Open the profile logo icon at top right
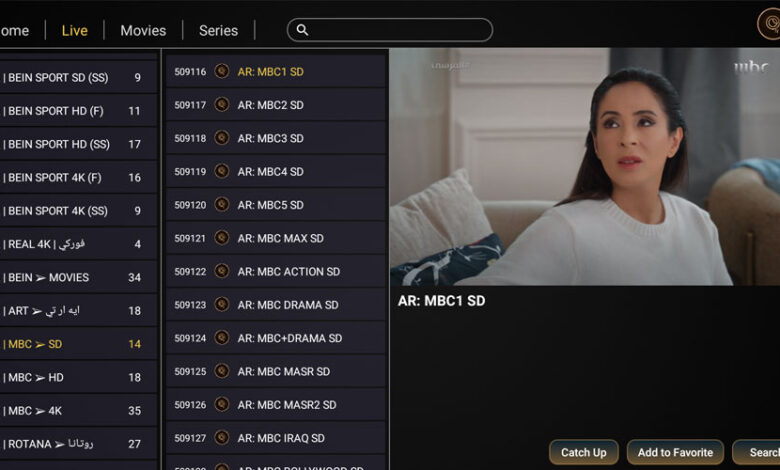 [x=769, y=24]
